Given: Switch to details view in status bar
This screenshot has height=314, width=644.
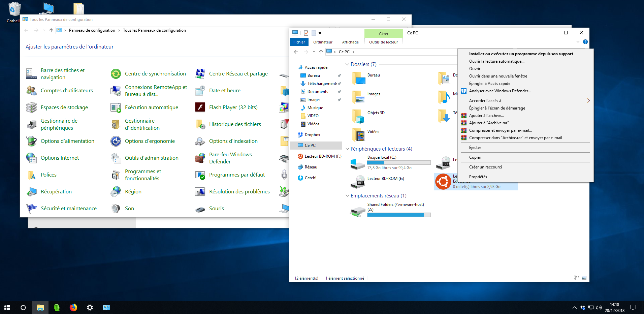Looking at the screenshot, I should click(x=577, y=278).
